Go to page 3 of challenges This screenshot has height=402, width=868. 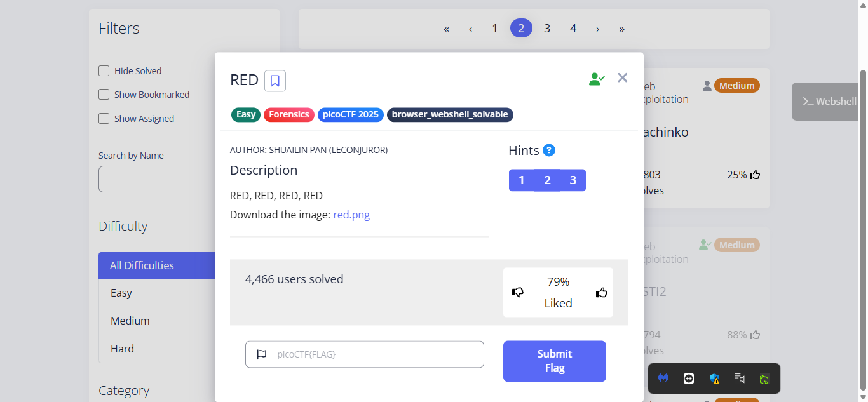[x=546, y=29]
